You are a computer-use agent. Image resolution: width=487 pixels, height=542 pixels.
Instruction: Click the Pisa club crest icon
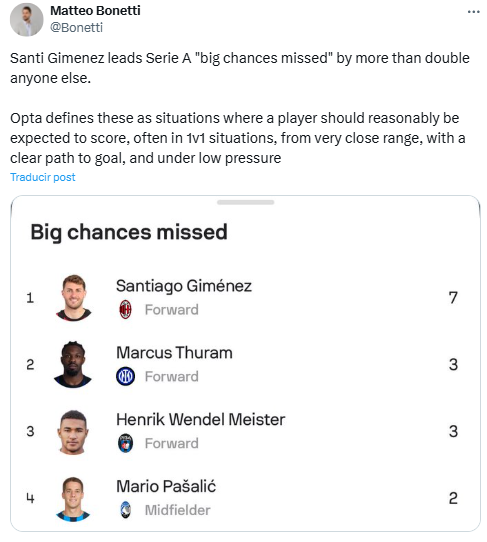(125, 443)
